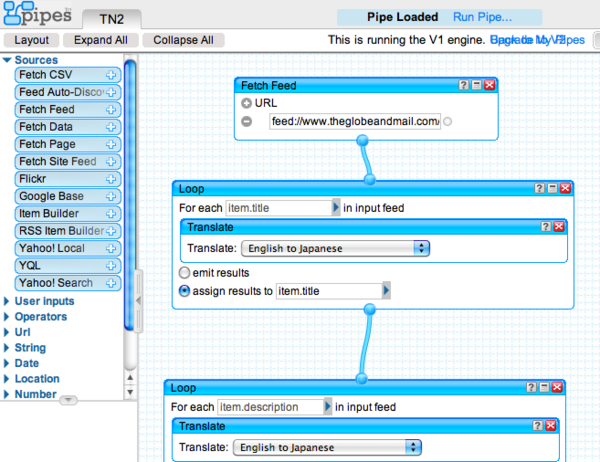Expand the Date category
This screenshot has height=462, width=600.
pyautogui.click(x=7, y=363)
